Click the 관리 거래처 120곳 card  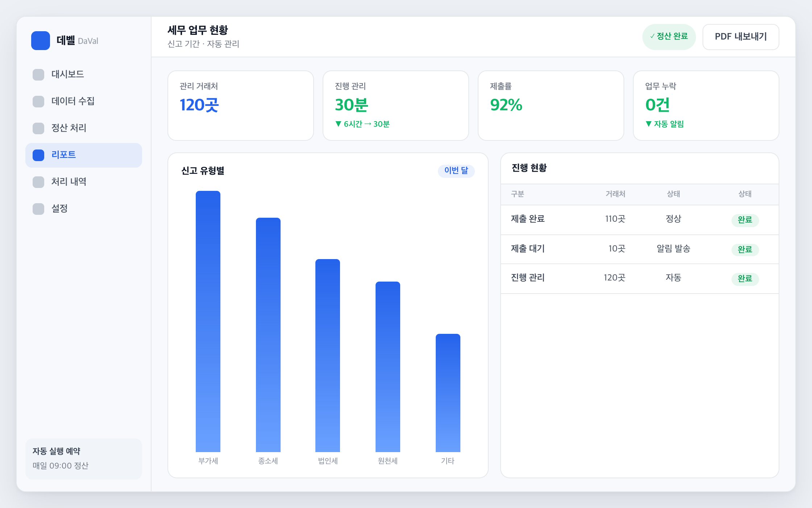click(241, 106)
